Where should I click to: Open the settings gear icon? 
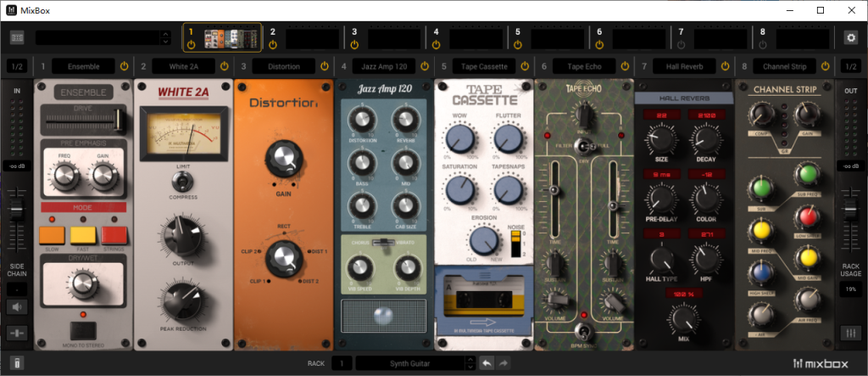point(849,37)
